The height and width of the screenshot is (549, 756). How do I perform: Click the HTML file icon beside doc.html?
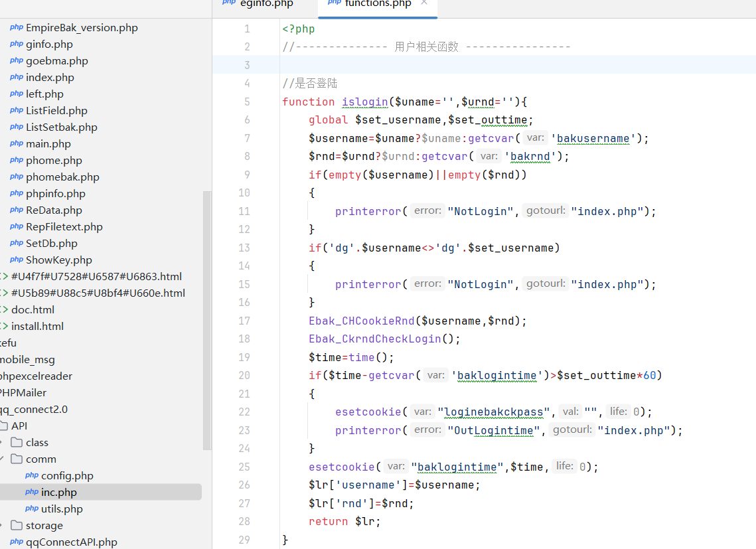point(4,310)
